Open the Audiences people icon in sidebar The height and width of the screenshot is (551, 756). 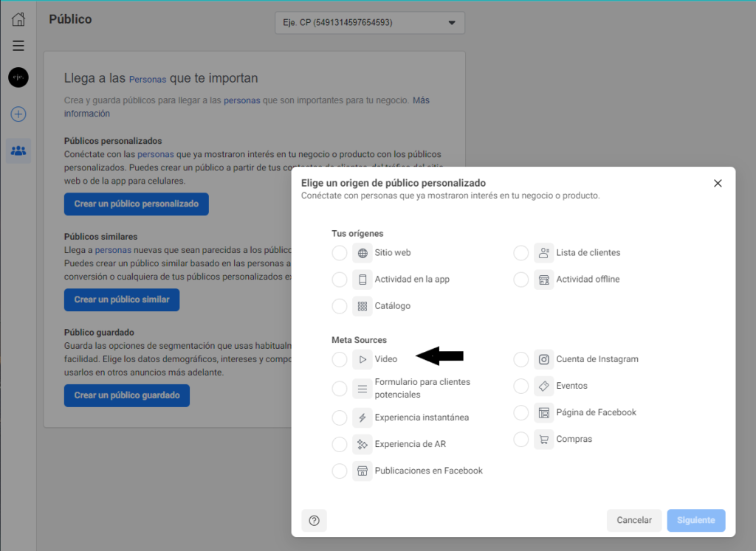[x=18, y=151]
